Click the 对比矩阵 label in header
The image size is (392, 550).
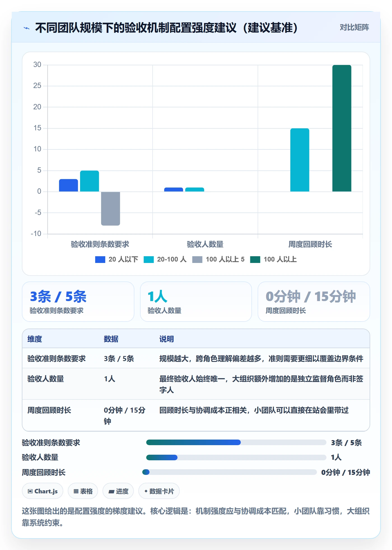[x=354, y=27]
